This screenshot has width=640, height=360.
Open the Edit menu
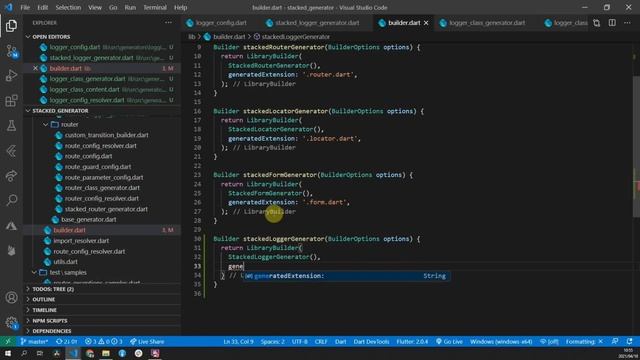point(42,7)
